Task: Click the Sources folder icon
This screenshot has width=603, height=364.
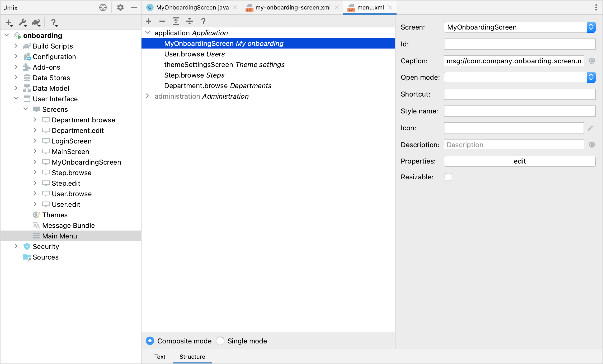Action: 27,257
